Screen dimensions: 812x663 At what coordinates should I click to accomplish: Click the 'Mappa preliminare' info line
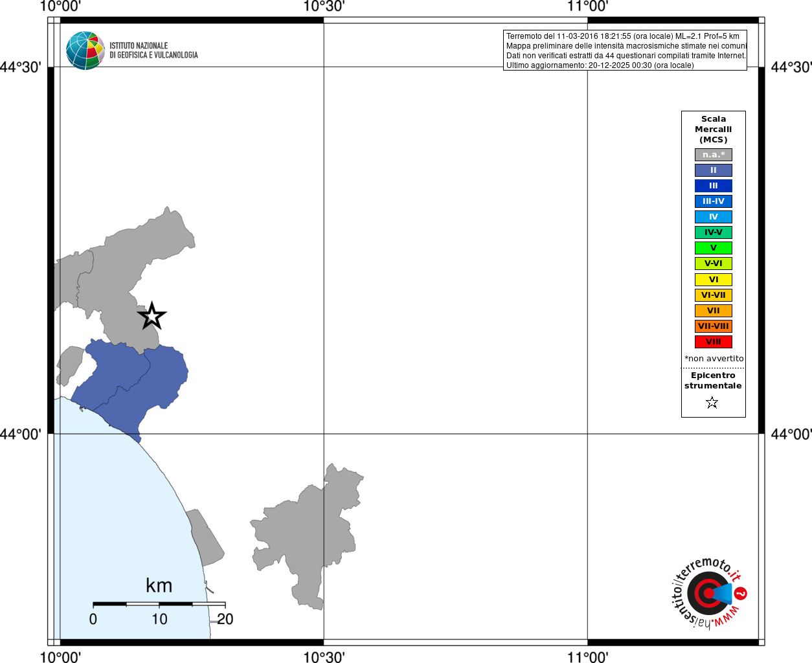[626, 46]
